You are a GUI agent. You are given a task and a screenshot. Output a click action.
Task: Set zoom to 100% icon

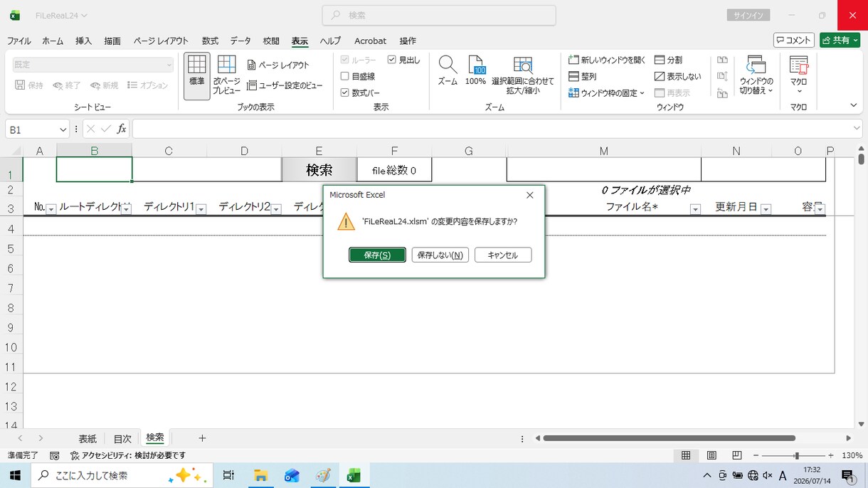click(475, 71)
